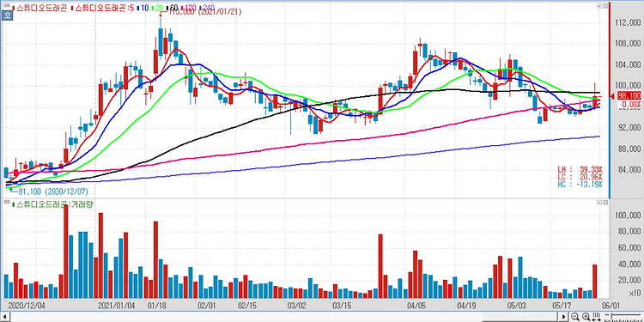
Task: Click the 84,000 price axis label
Action: (x=630, y=170)
